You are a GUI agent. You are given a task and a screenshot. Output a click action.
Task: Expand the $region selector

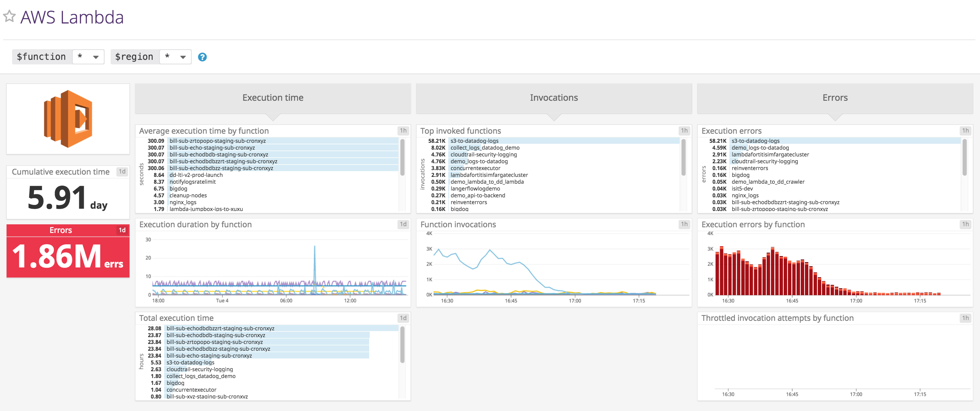(x=176, y=57)
